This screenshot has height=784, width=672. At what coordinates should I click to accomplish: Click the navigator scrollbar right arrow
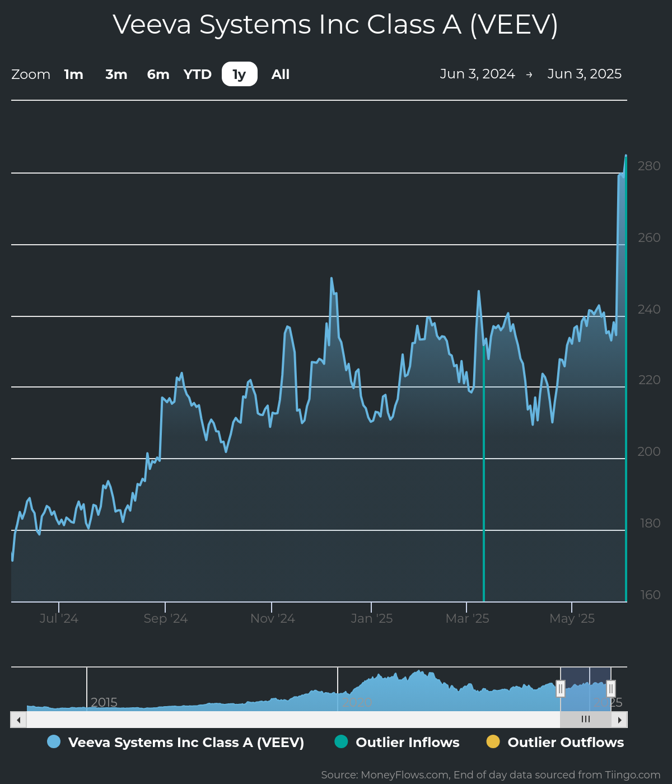point(619,720)
